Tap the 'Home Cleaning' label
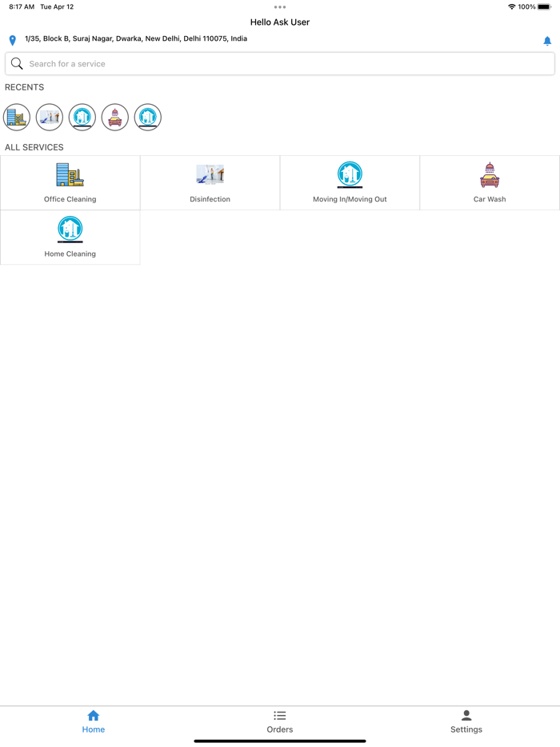560x747 pixels. click(x=70, y=254)
